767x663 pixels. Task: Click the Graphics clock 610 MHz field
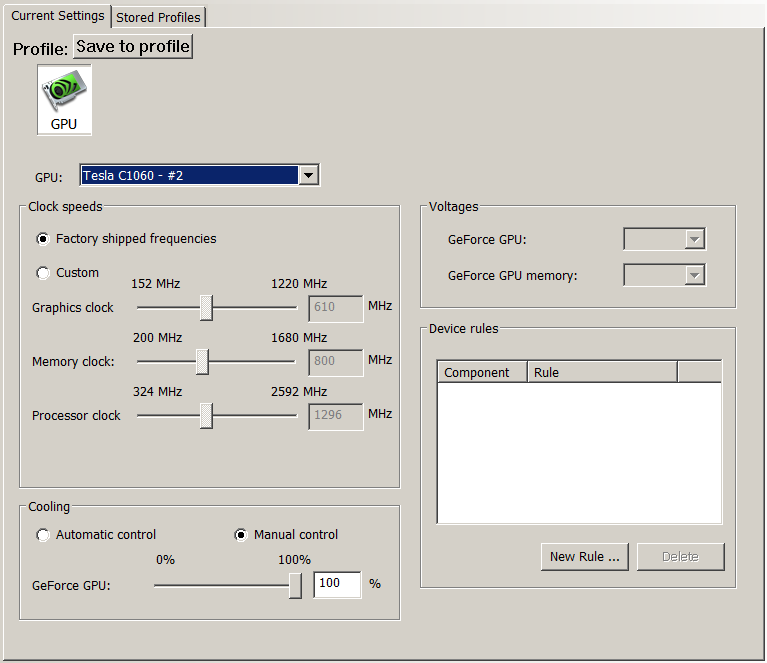pyautogui.click(x=336, y=308)
